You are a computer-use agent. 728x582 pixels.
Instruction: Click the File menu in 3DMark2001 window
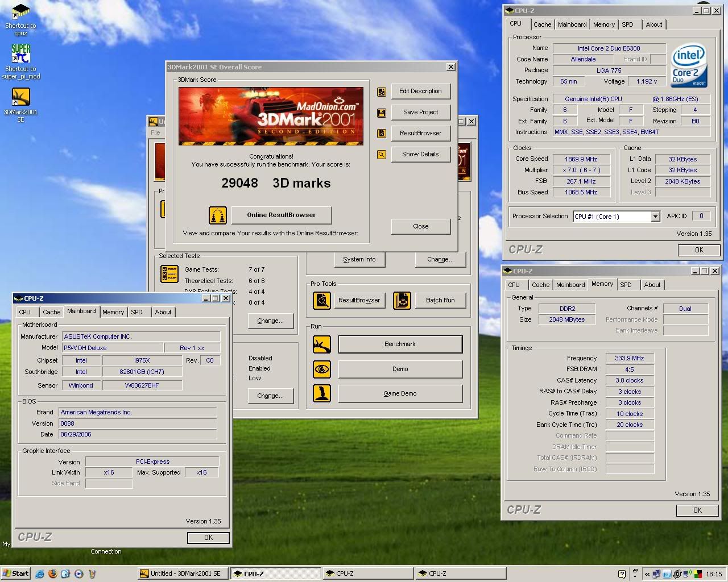coord(155,132)
